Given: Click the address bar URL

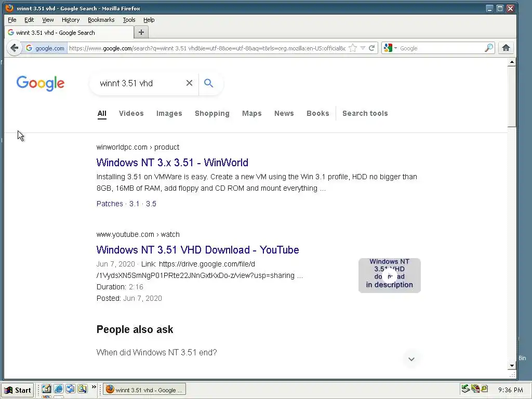Looking at the screenshot, I should [207, 48].
